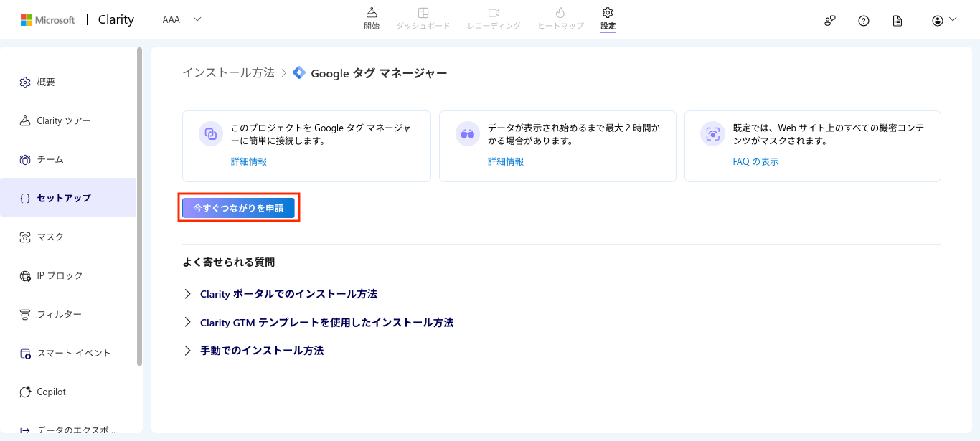Select Copilot in the sidebar

pyautogui.click(x=68, y=392)
